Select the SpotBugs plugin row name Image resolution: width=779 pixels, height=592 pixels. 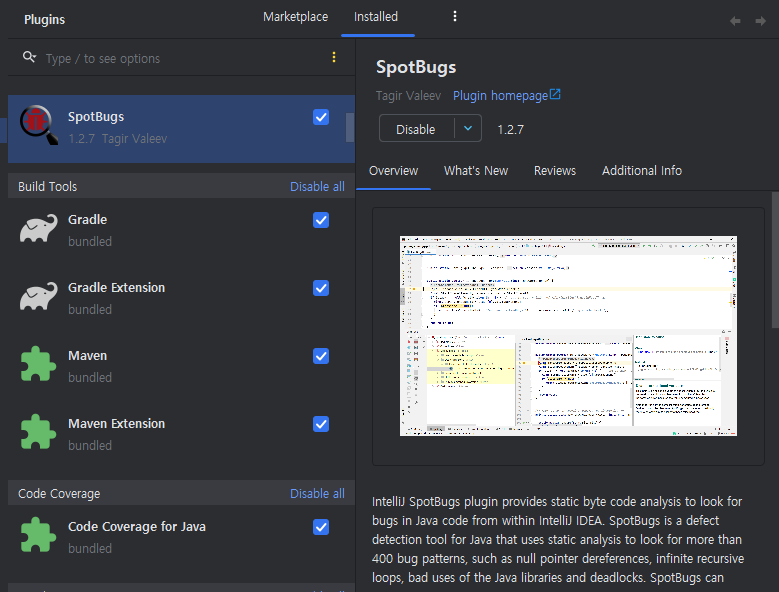coord(96,117)
